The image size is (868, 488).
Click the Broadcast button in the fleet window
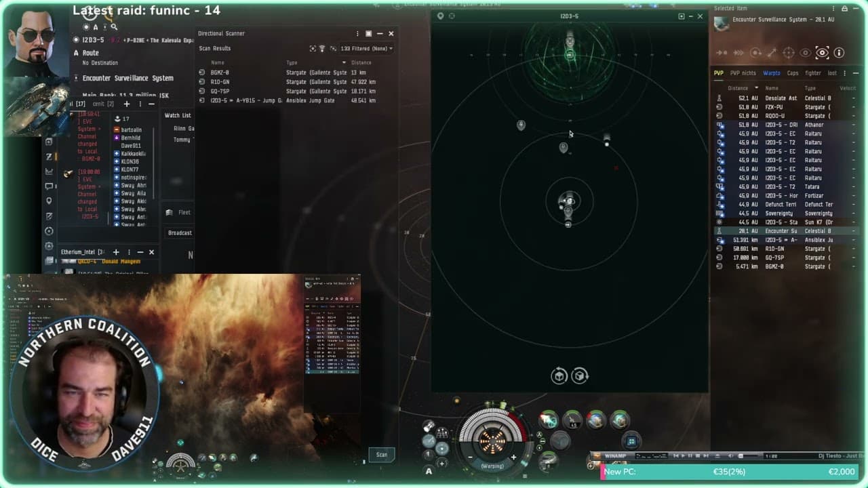click(x=180, y=232)
